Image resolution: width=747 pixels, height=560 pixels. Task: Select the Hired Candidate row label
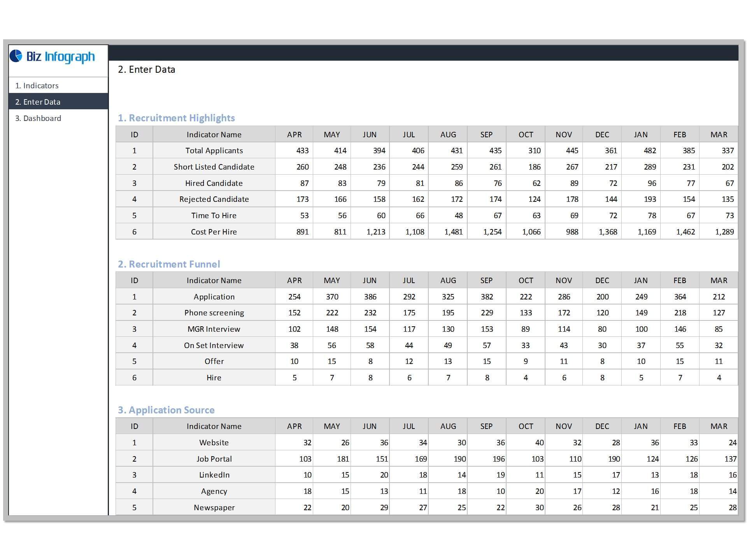tap(214, 183)
